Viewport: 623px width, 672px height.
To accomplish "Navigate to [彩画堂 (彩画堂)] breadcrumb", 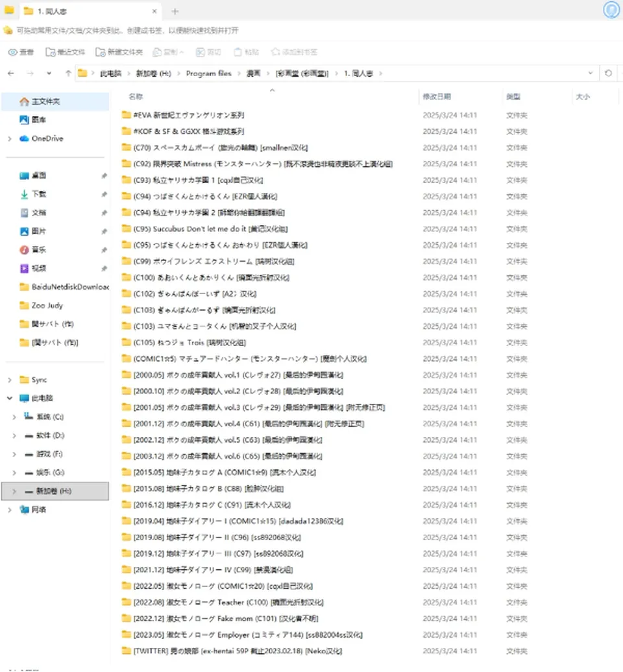I will 302,74.
